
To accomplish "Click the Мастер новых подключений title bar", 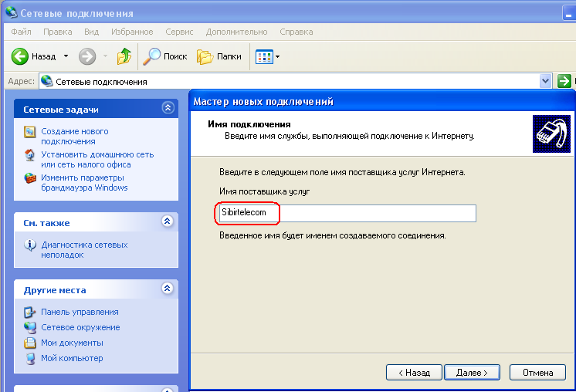I will [x=382, y=101].
